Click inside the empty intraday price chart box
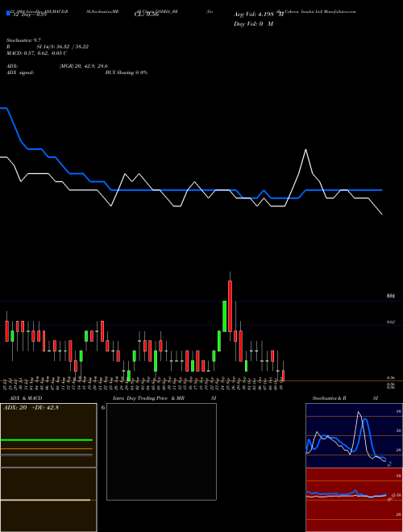 pyautogui.click(x=161, y=451)
